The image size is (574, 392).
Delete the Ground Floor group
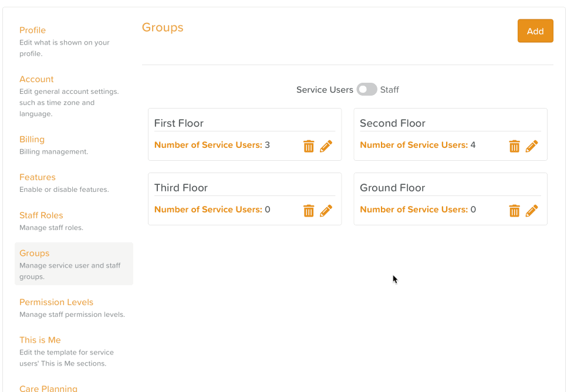514,211
